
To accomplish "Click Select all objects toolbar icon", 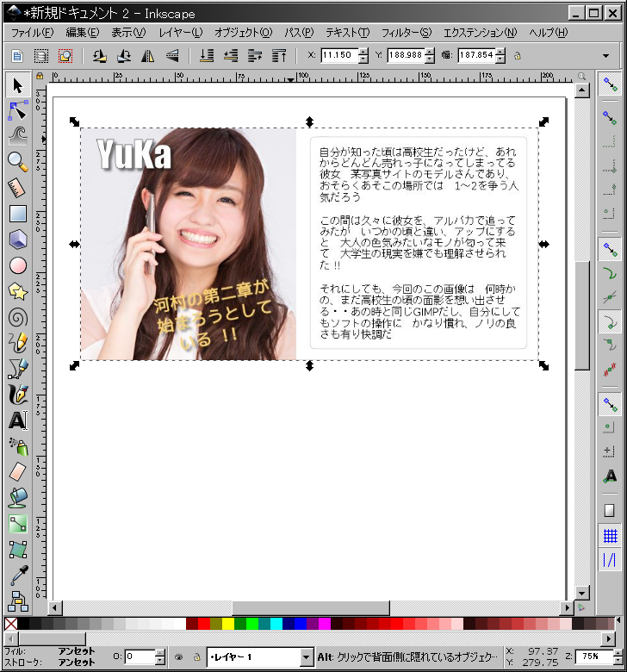I will [x=17, y=56].
